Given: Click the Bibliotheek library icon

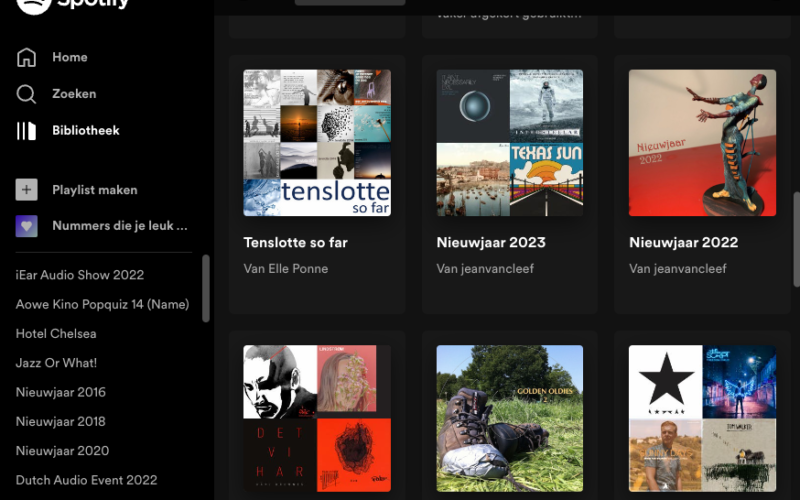Looking at the screenshot, I should pyautogui.click(x=27, y=131).
